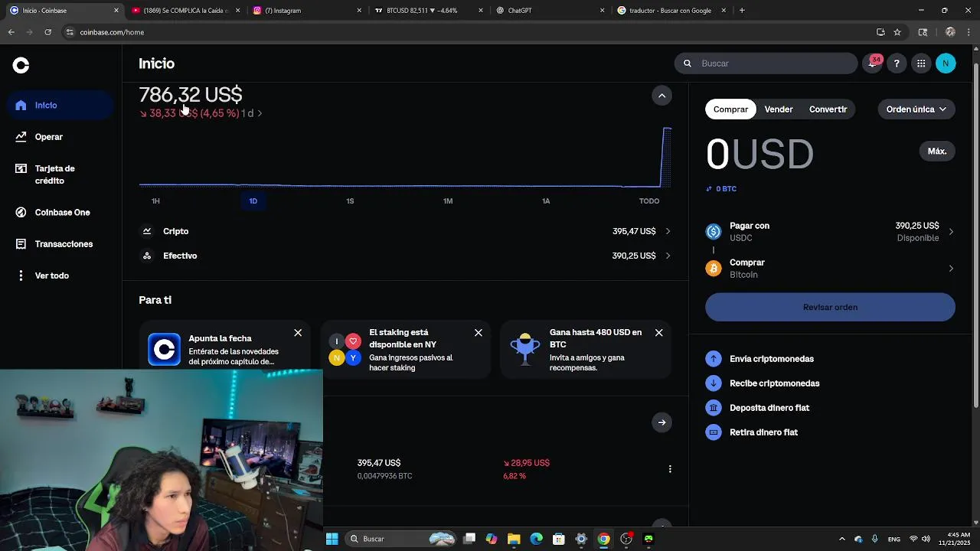
Task: Dismiss the Gana hasta 480 USD card
Action: pos(658,333)
